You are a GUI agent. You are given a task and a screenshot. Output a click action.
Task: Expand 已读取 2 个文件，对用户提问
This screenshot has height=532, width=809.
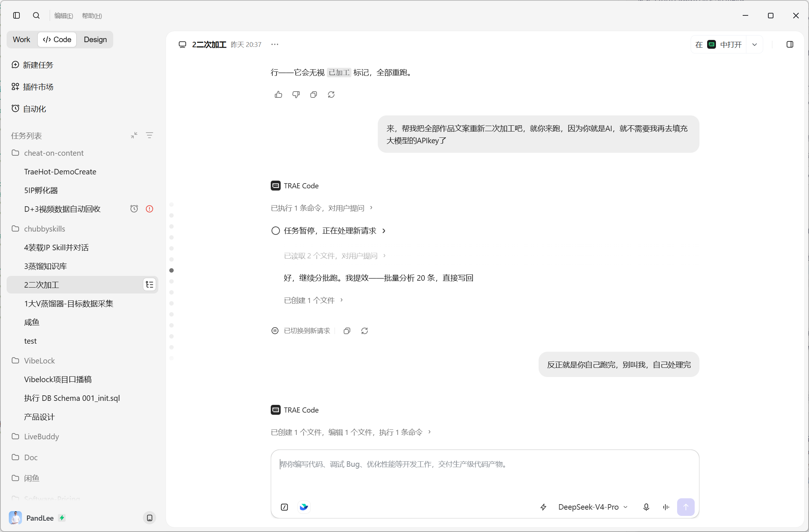pyautogui.click(x=335, y=256)
